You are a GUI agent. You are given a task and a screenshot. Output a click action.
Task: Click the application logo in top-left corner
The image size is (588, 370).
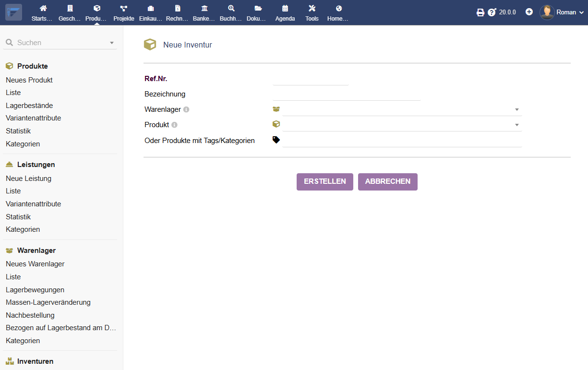(13, 12)
